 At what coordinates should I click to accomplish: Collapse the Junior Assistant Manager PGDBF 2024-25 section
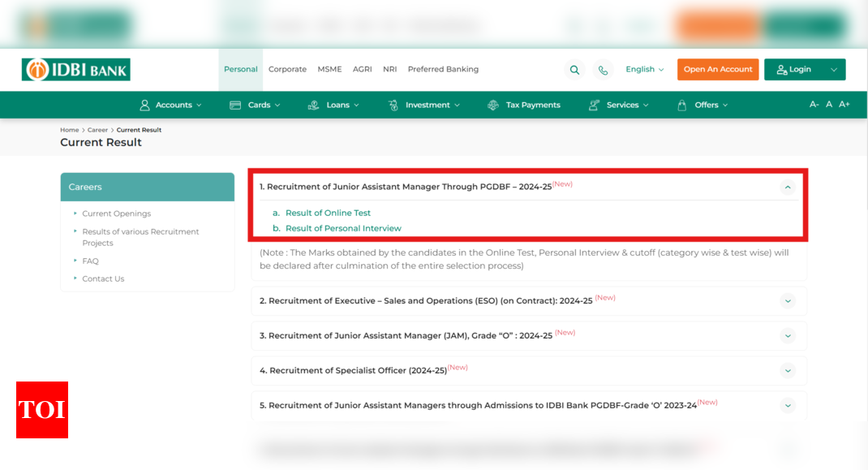[x=788, y=188]
